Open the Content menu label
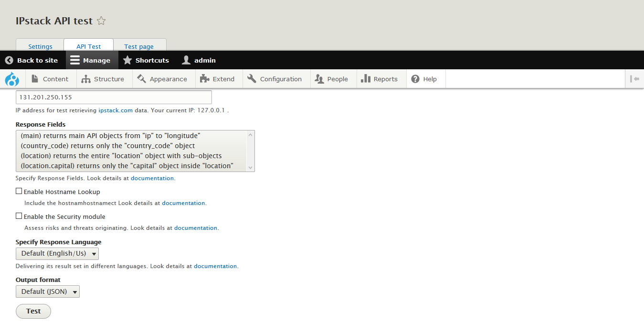The image size is (644, 335). click(x=55, y=79)
